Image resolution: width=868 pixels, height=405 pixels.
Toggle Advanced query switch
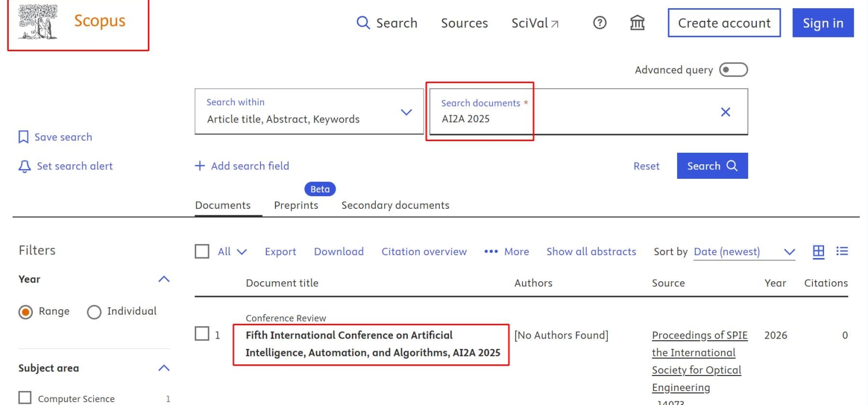point(733,70)
